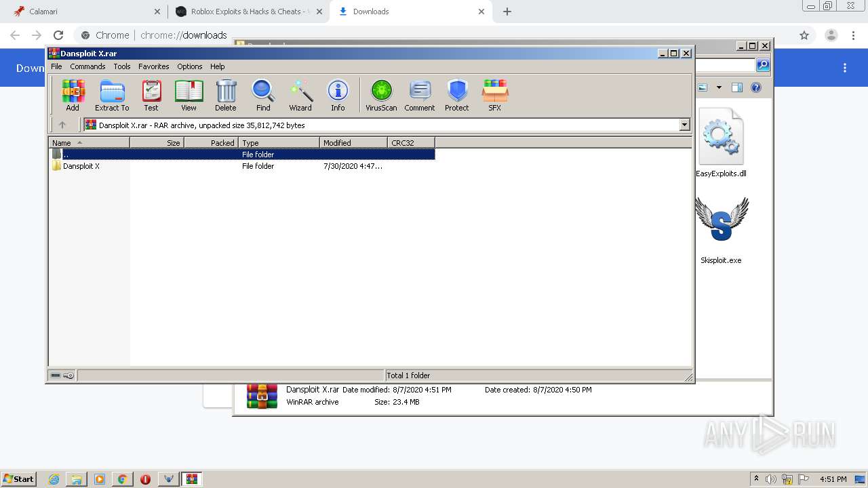Image resolution: width=868 pixels, height=488 pixels.
Task: Add a Comment to the archive
Action: coord(420,95)
